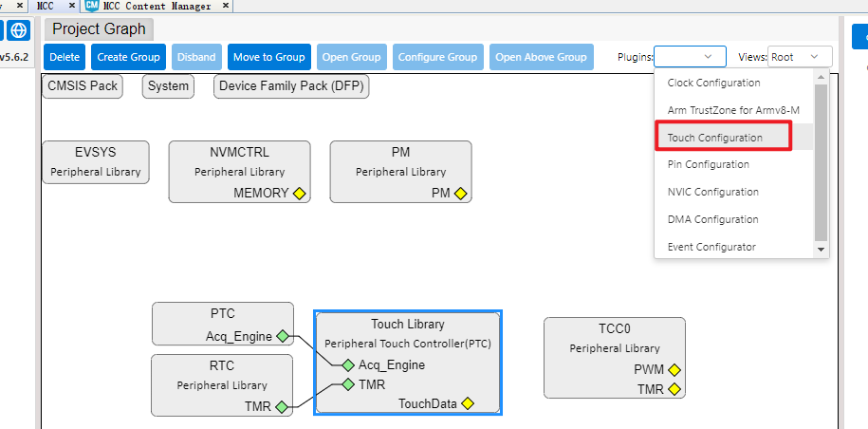Click the MCC Content Manager tab icon
The width and height of the screenshot is (868, 429).
coord(92,6)
